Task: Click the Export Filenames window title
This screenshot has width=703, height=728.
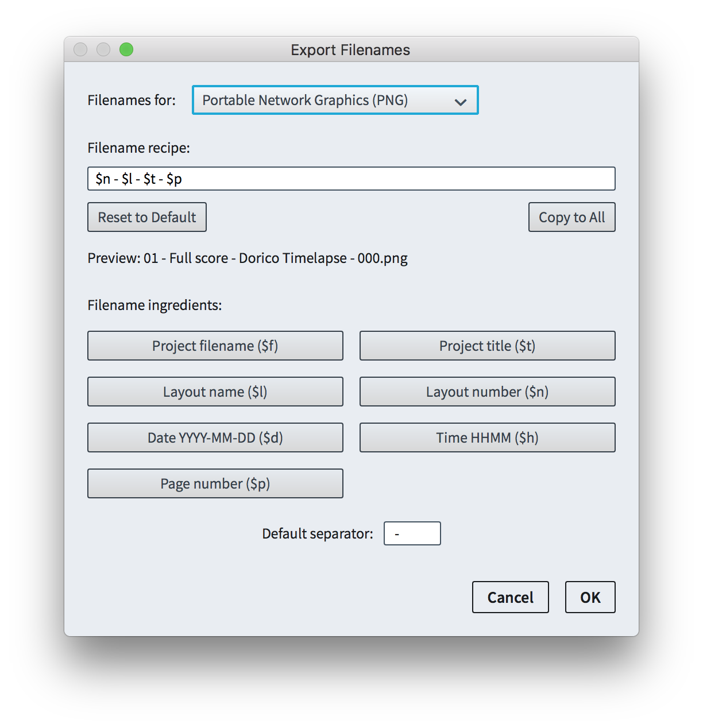Action: click(350, 50)
